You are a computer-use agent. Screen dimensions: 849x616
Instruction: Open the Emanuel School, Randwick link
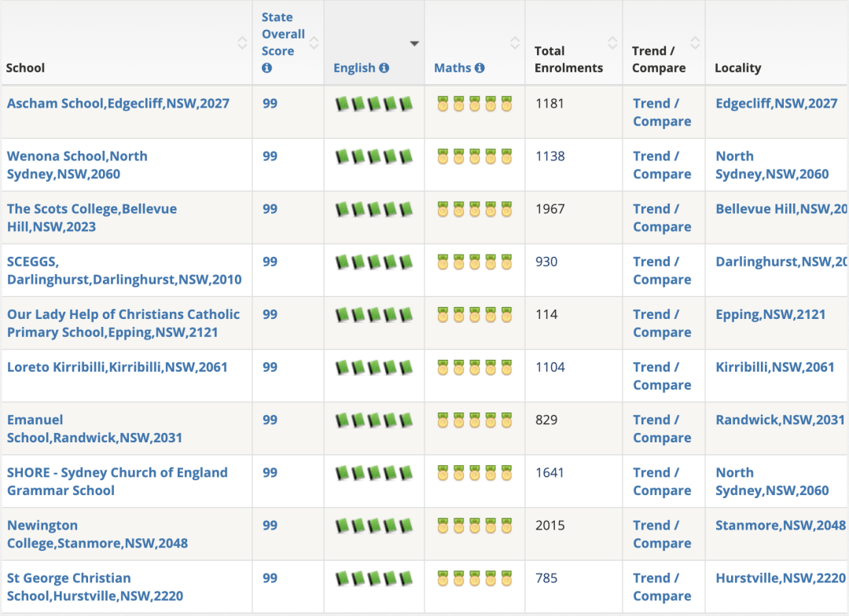point(95,429)
